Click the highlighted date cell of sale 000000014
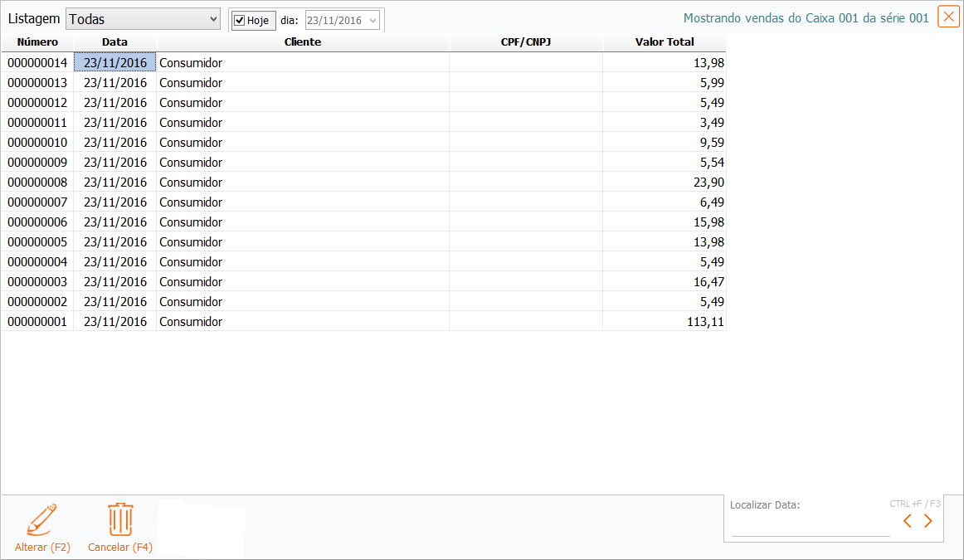The width and height of the screenshot is (964, 560). point(115,63)
